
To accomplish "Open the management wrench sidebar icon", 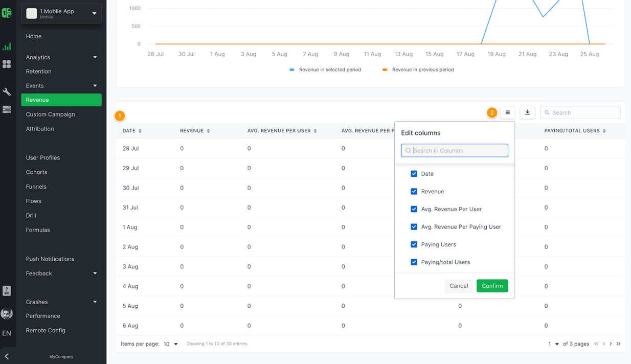I will point(7,92).
